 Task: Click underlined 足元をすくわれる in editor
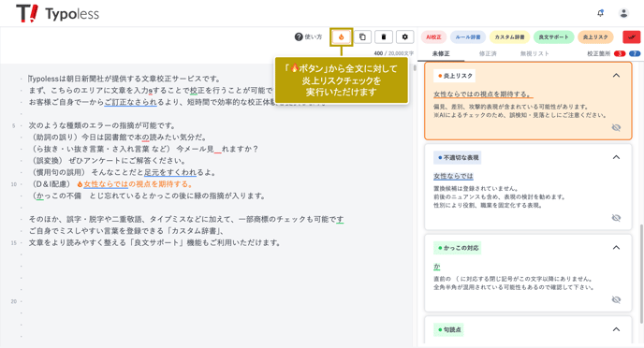click(170, 172)
